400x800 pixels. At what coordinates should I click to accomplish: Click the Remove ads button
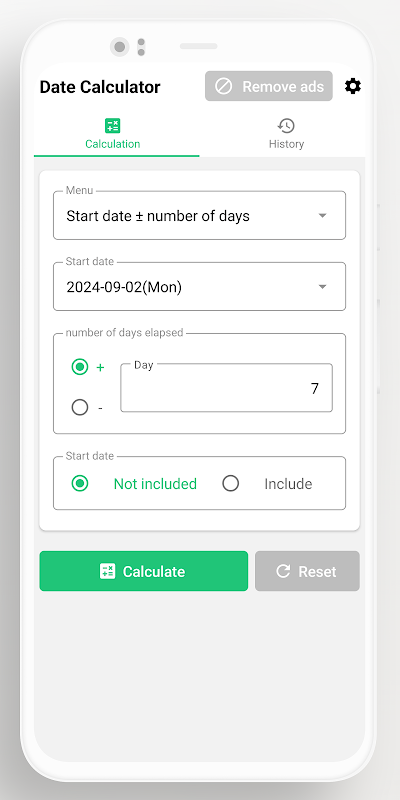point(269,86)
